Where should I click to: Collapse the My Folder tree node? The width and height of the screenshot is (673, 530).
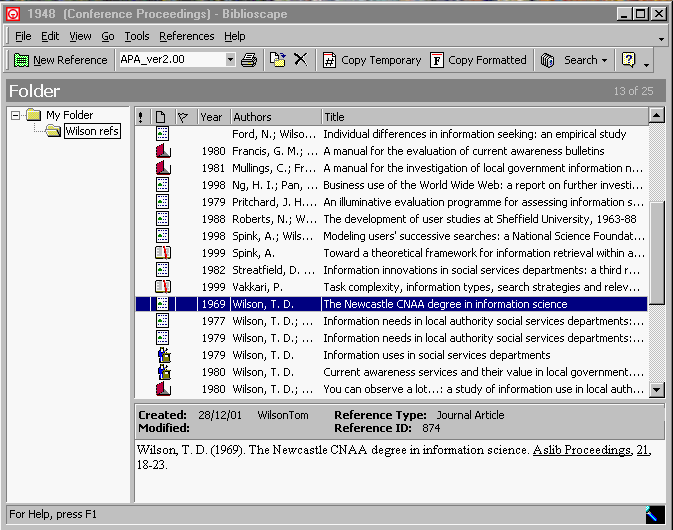[x=15, y=115]
